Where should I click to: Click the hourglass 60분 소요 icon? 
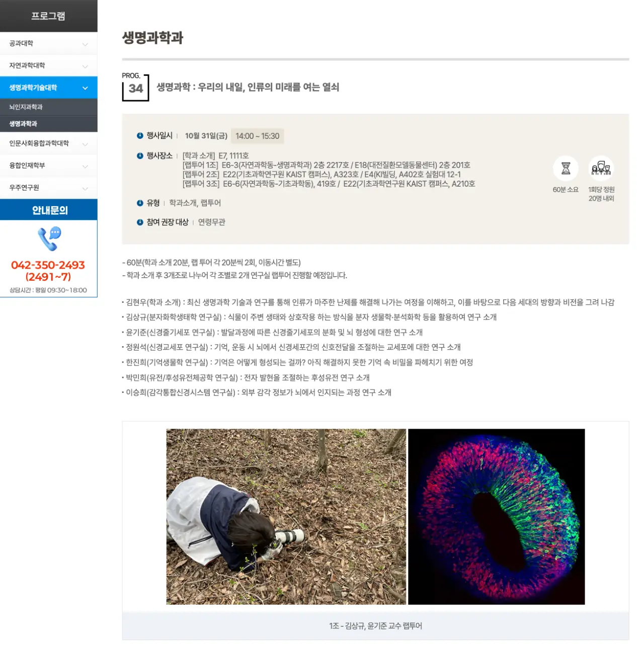[566, 169]
